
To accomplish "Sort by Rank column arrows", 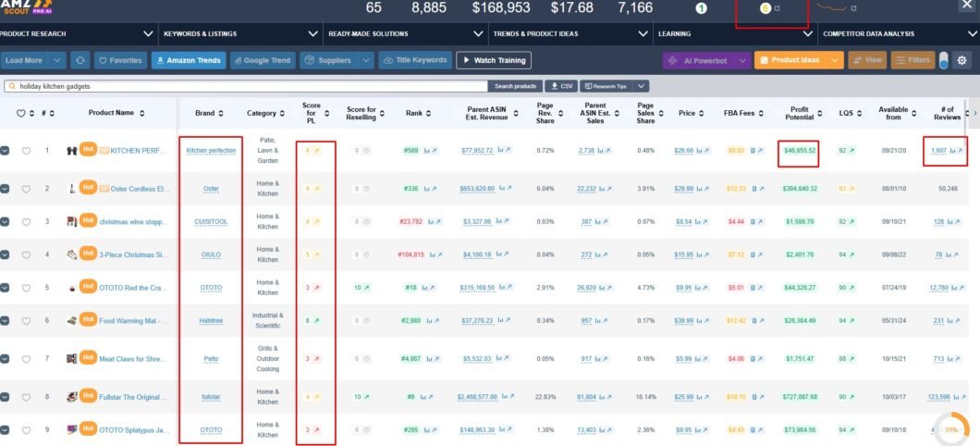I will tap(427, 113).
